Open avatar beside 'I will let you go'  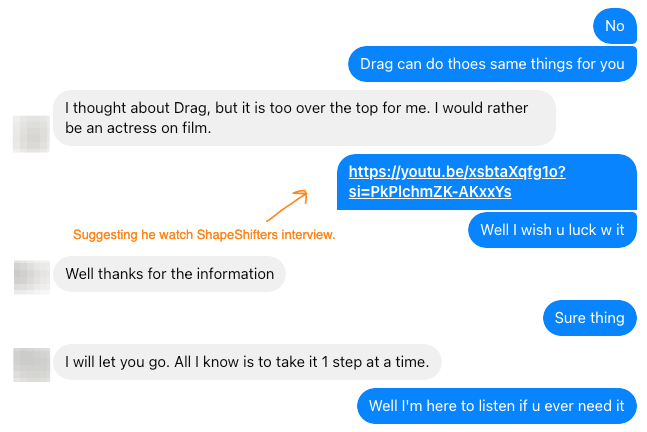pos(32,365)
